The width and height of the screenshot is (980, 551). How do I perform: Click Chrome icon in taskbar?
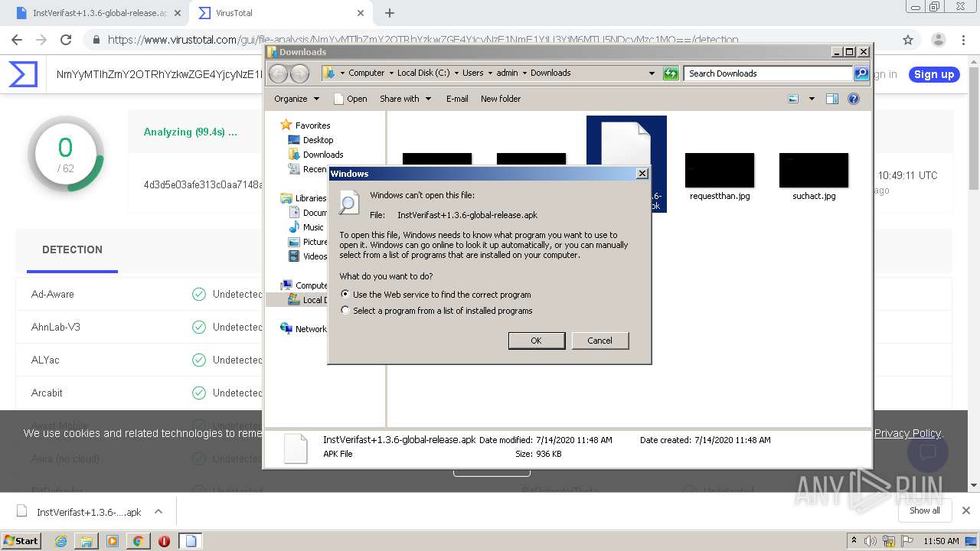[x=138, y=541]
